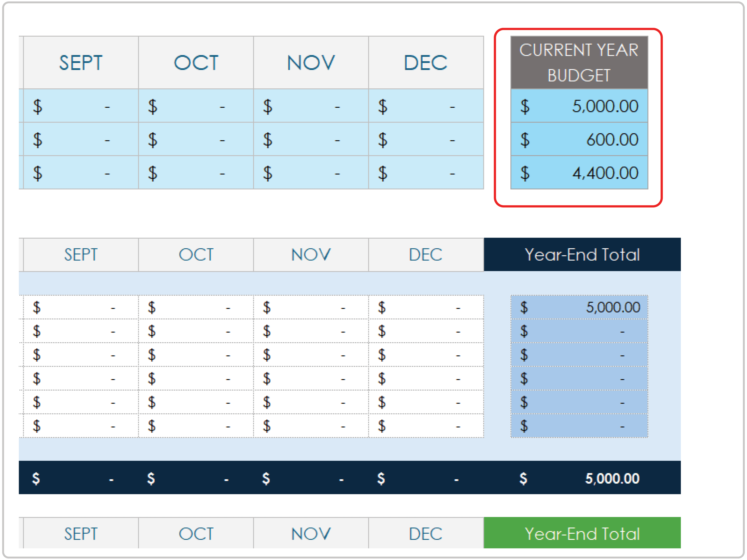Click the DEC header in the top table
Viewport: 747px width, 560px height.
(426, 62)
